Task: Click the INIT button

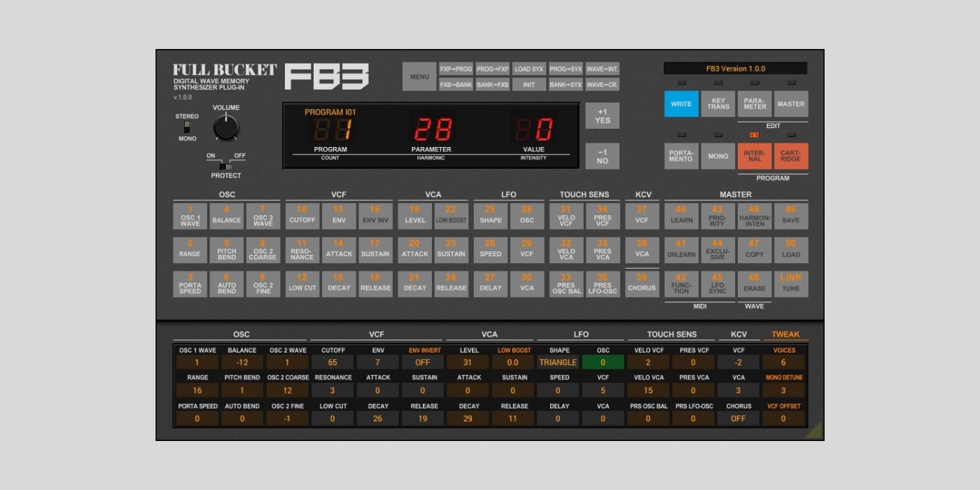Action: tap(528, 85)
